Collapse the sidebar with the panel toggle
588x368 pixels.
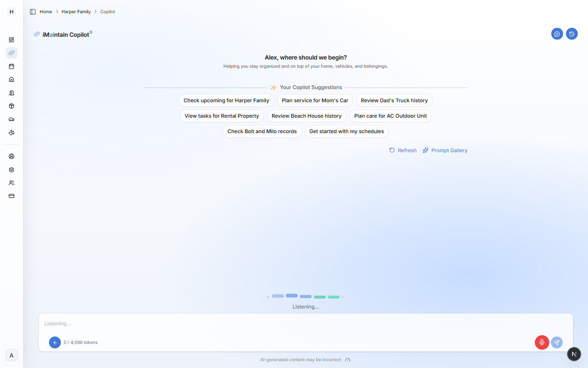pos(32,11)
